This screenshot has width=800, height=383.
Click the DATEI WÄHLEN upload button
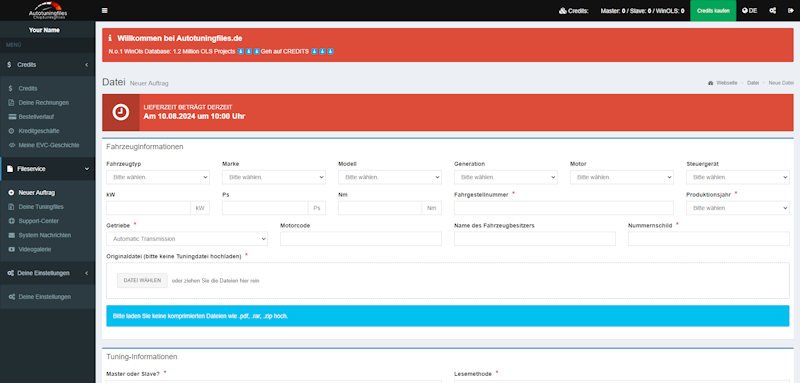[142, 280]
